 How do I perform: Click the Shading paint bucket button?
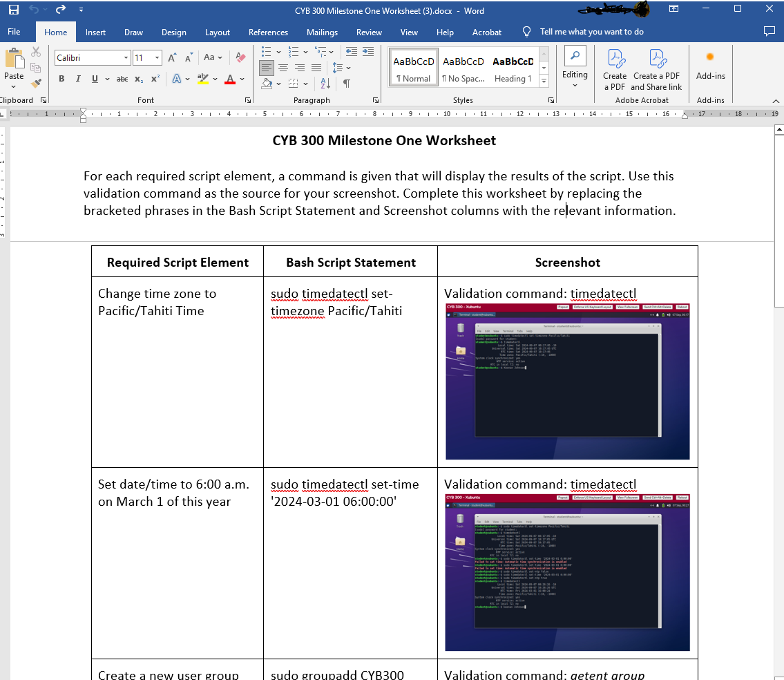click(267, 84)
